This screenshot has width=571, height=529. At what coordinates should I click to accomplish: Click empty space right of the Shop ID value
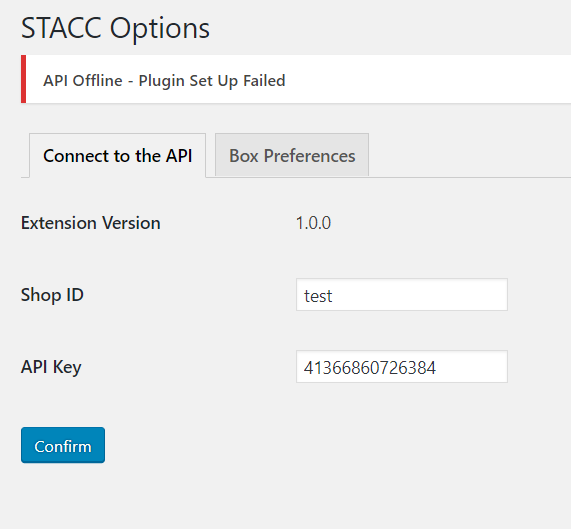(x=419, y=295)
